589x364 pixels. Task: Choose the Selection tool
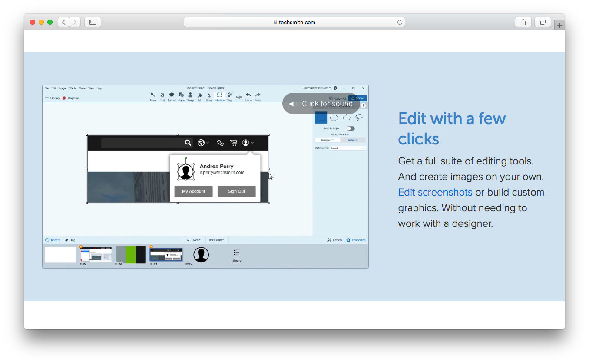click(219, 96)
